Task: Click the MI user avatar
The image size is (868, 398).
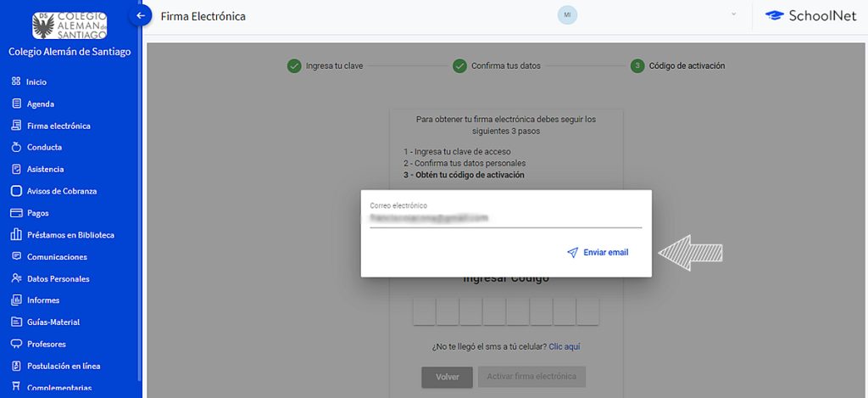Action: pyautogui.click(x=567, y=15)
